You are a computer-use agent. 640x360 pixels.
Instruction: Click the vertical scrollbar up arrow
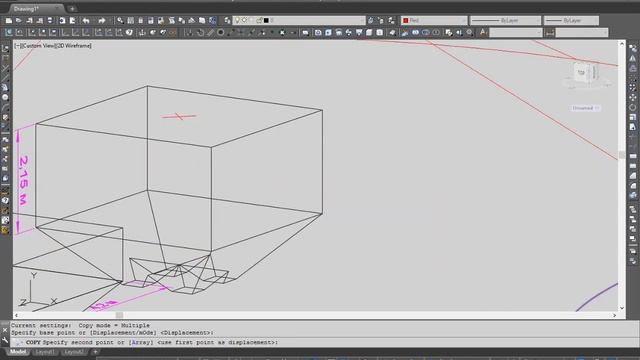pos(622,43)
